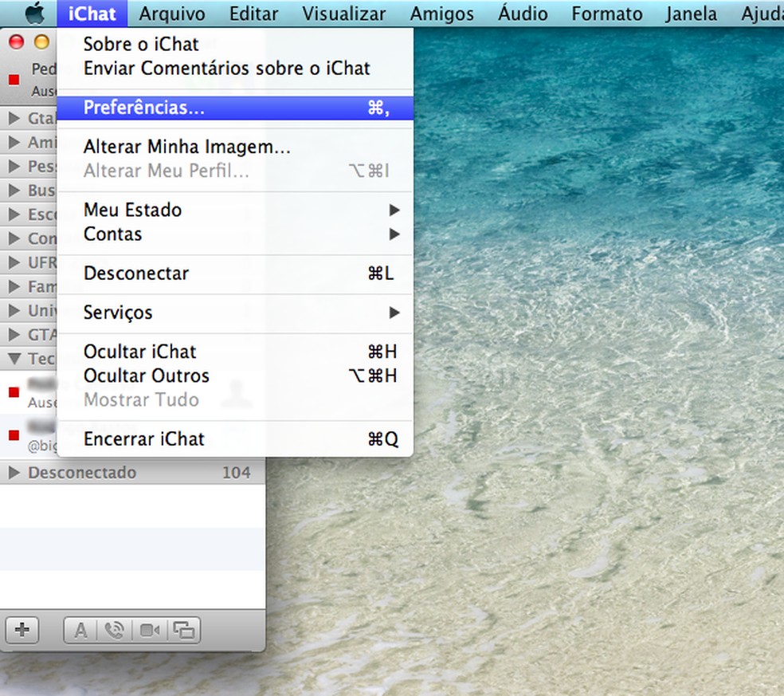This screenshot has width=784, height=696.
Task: Open the Amigos menu
Action: [x=442, y=14]
